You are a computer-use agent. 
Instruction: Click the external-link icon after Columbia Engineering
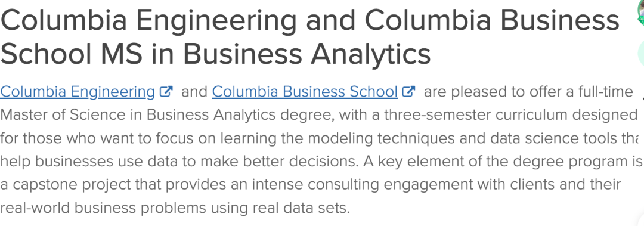point(166,91)
